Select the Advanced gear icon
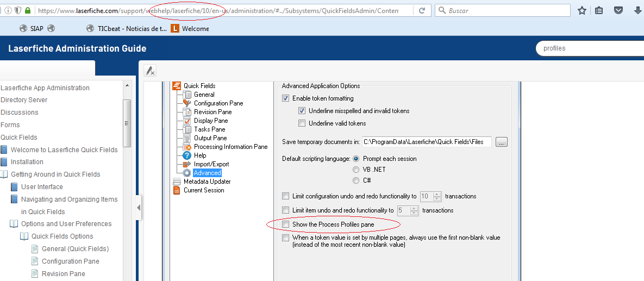 click(187, 173)
